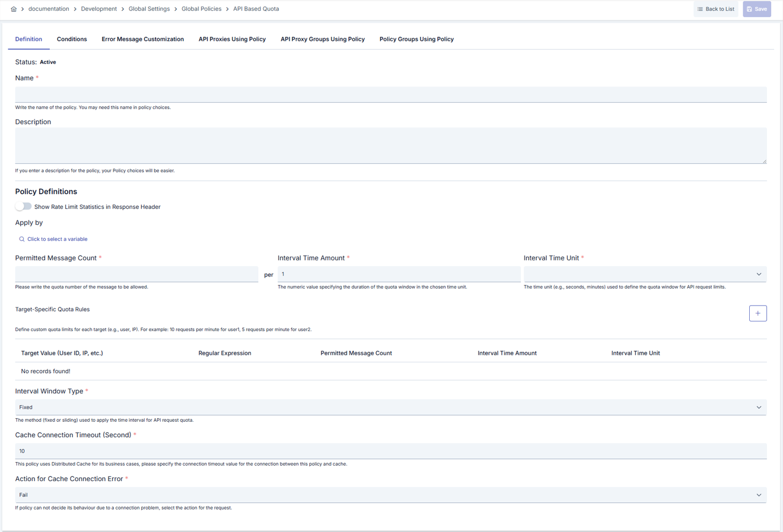Click the Permitted Message Count field

point(136,274)
